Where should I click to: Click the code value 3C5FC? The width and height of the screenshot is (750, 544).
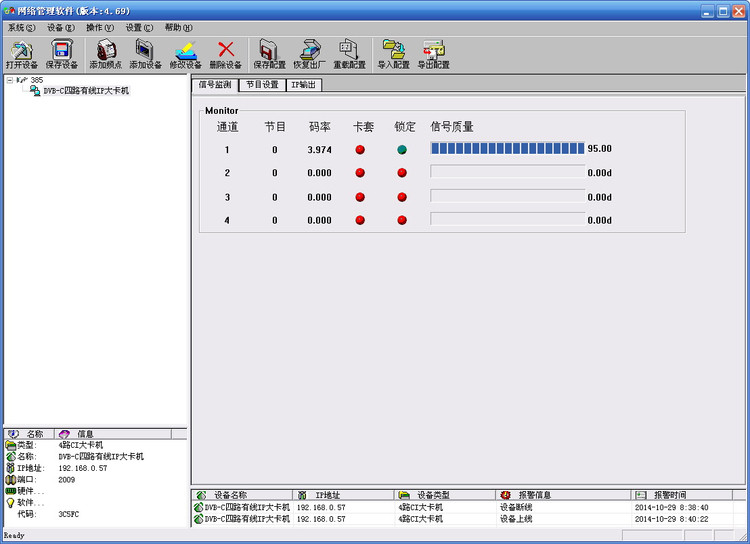click(x=68, y=514)
